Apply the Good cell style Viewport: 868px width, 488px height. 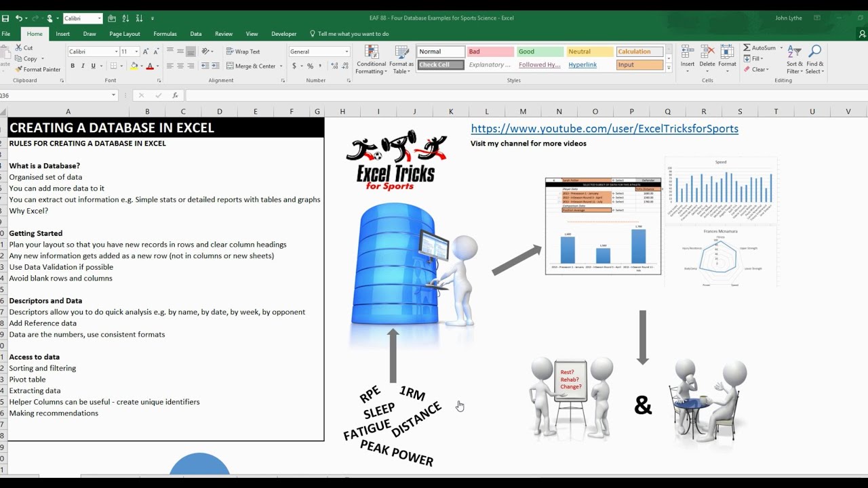click(x=540, y=52)
